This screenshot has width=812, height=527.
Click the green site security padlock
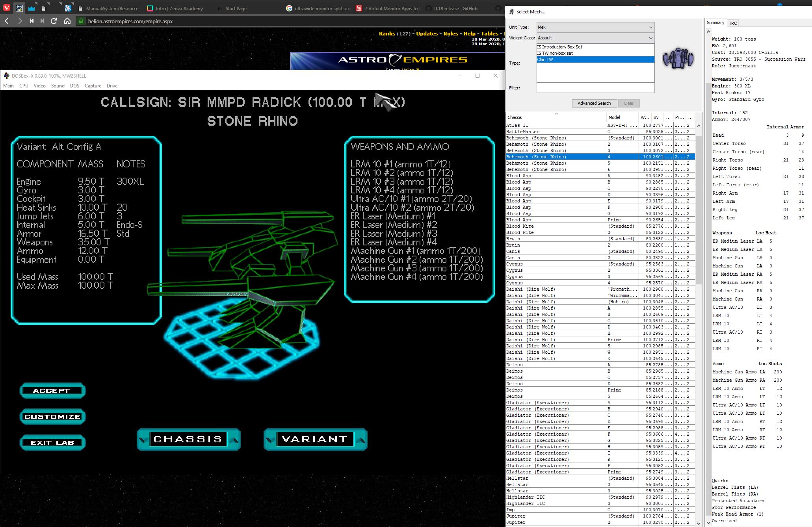(x=81, y=21)
